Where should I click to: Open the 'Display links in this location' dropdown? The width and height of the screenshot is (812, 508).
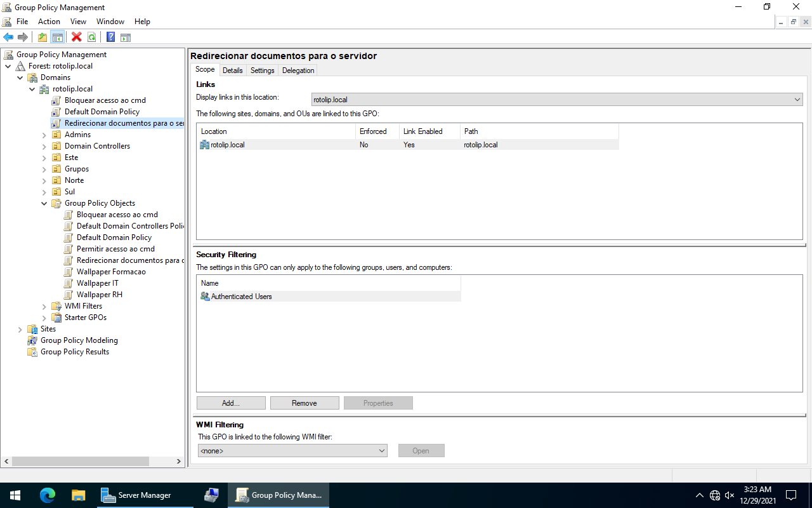(x=557, y=100)
